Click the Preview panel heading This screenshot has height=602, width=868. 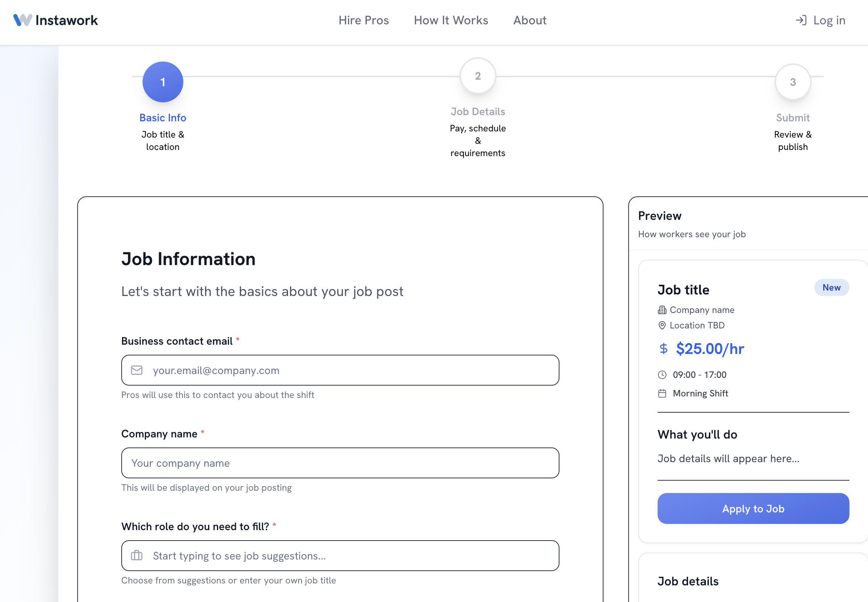[660, 216]
